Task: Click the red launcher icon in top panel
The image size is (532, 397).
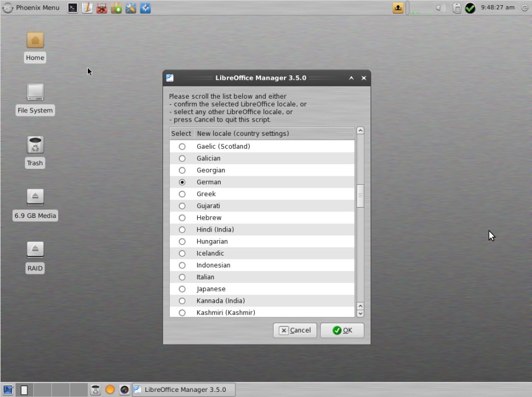Action: [x=101, y=8]
